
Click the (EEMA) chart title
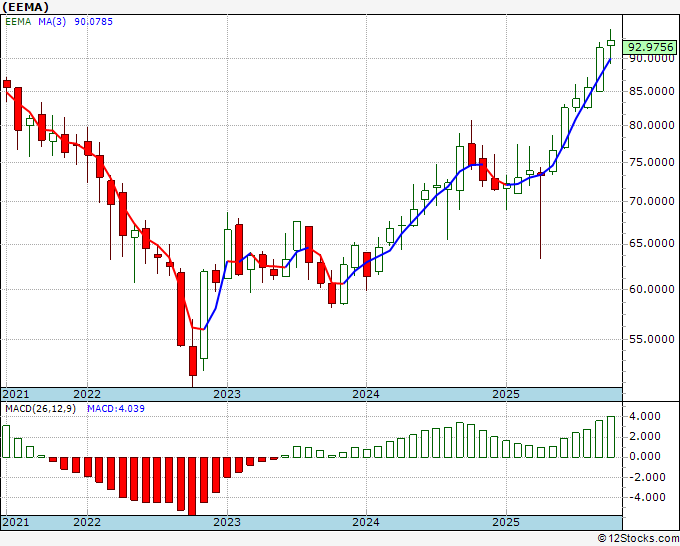[25, 7]
